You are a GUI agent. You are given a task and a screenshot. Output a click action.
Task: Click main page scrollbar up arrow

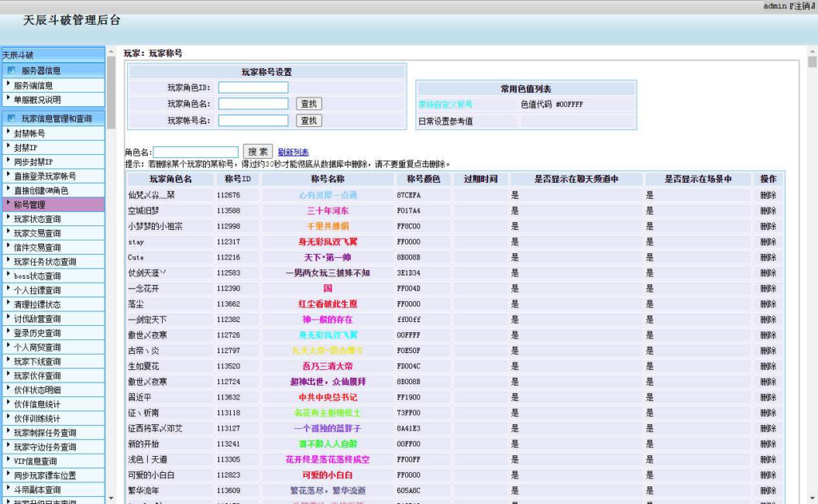812,52
